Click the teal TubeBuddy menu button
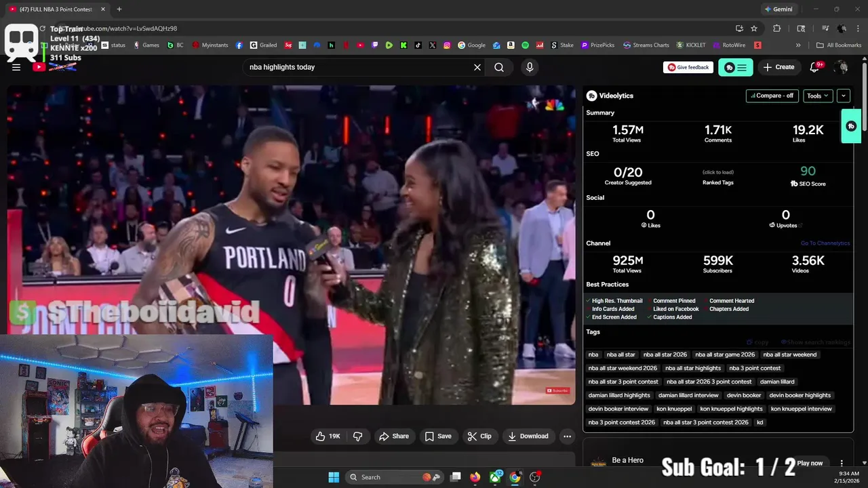The height and width of the screenshot is (488, 868). [736, 67]
